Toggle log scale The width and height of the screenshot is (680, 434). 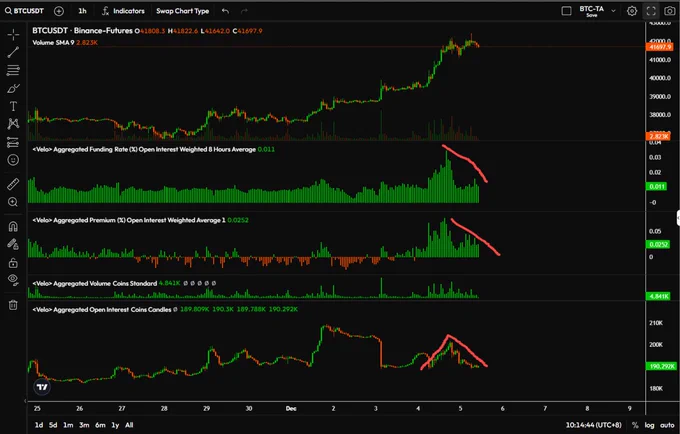[x=649, y=425]
